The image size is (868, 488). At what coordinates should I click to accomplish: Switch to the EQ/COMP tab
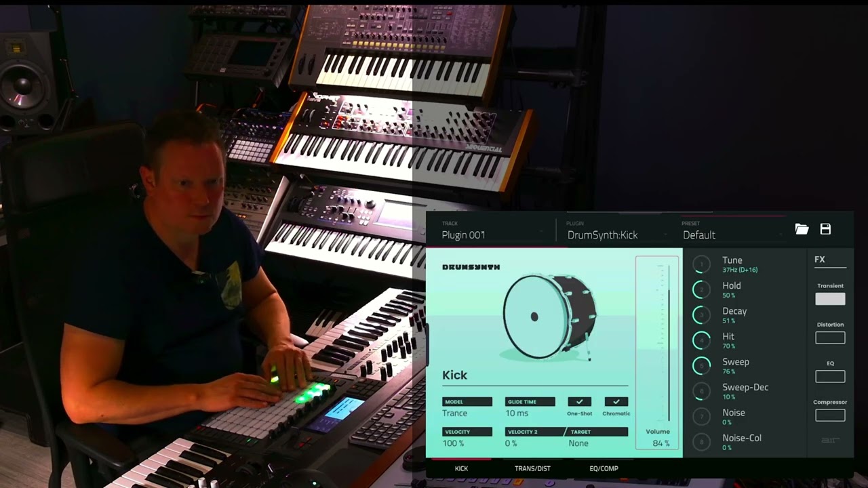point(604,468)
